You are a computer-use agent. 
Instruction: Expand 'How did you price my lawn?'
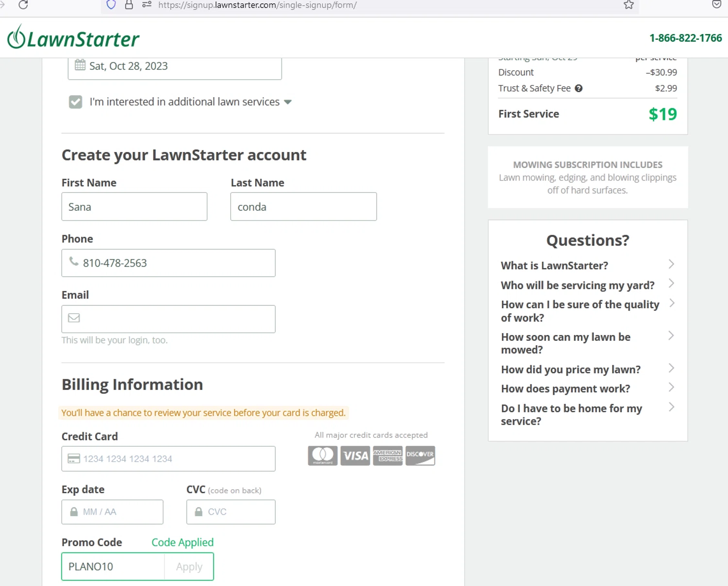pos(588,369)
